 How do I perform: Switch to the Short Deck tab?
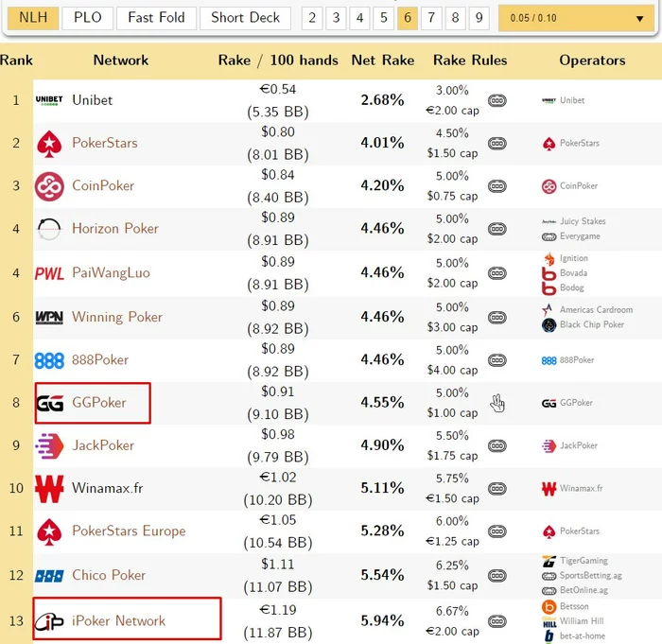coord(245,18)
